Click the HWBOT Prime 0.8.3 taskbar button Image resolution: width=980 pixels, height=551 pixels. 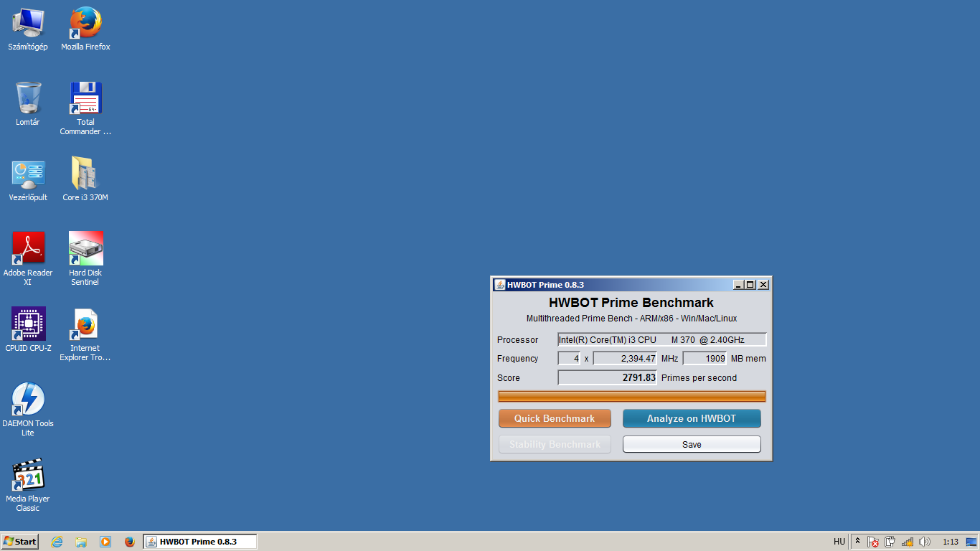click(199, 542)
